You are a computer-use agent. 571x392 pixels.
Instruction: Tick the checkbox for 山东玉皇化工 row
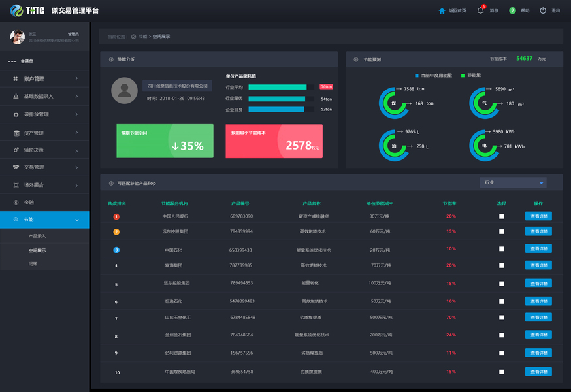pyautogui.click(x=502, y=318)
